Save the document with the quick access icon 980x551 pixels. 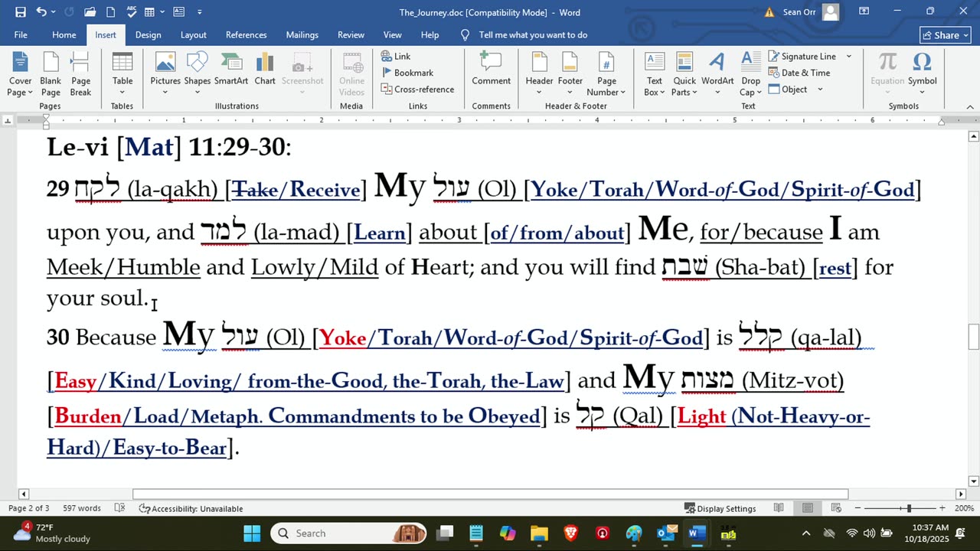[21, 11]
